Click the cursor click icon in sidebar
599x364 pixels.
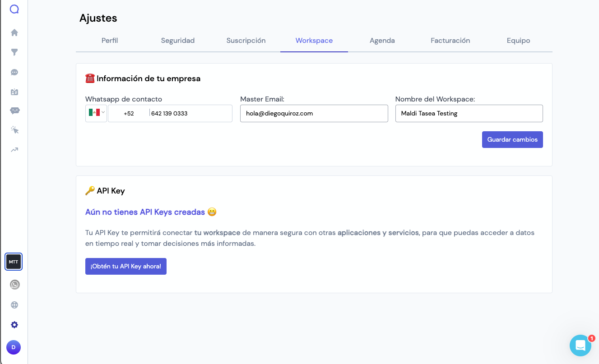(14, 130)
